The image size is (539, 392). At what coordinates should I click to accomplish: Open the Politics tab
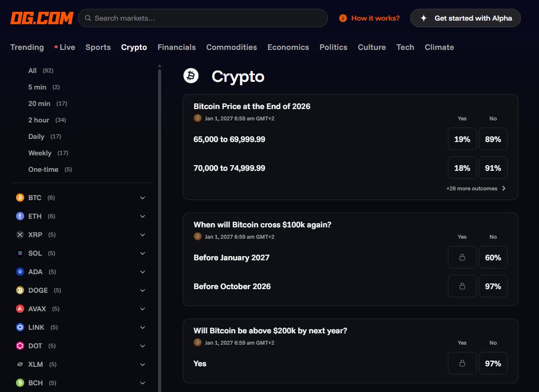coord(334,47)
